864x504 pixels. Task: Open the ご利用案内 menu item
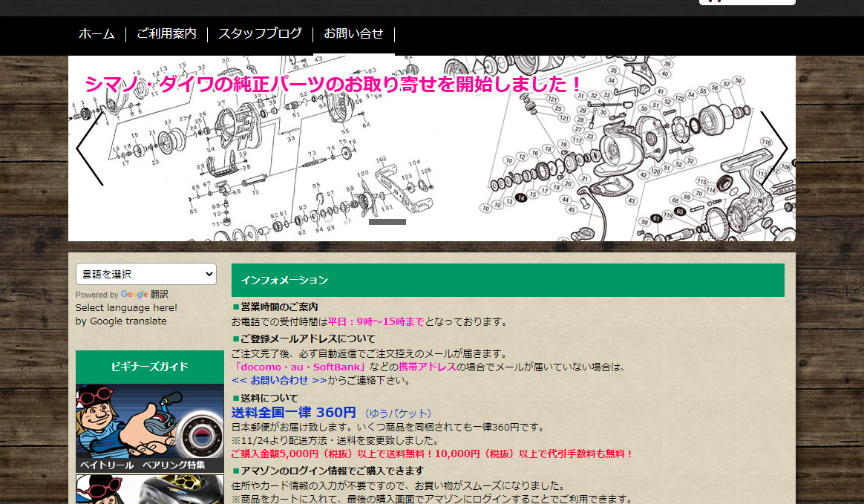pyautogui.click(x=166, y=34)
